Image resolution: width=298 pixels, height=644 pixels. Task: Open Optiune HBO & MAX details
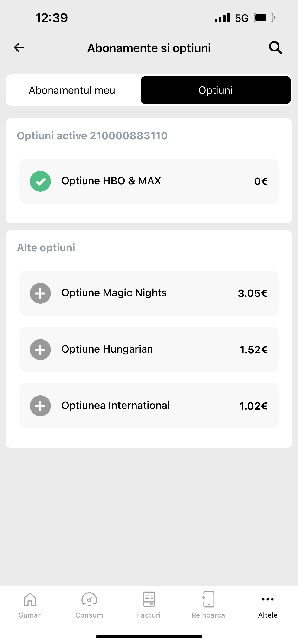[111, 181]
